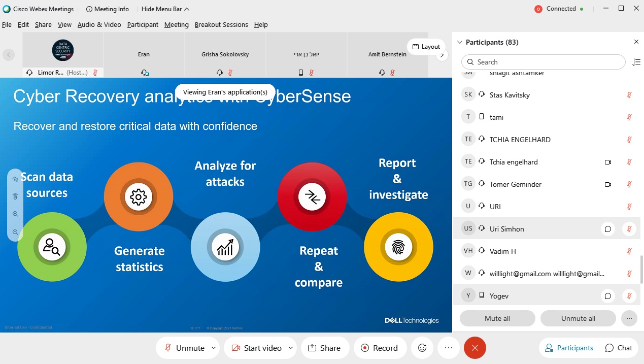Toggle the Participants panel button
The width and height of the screenshot is (644, 364).
coord(568,348)
